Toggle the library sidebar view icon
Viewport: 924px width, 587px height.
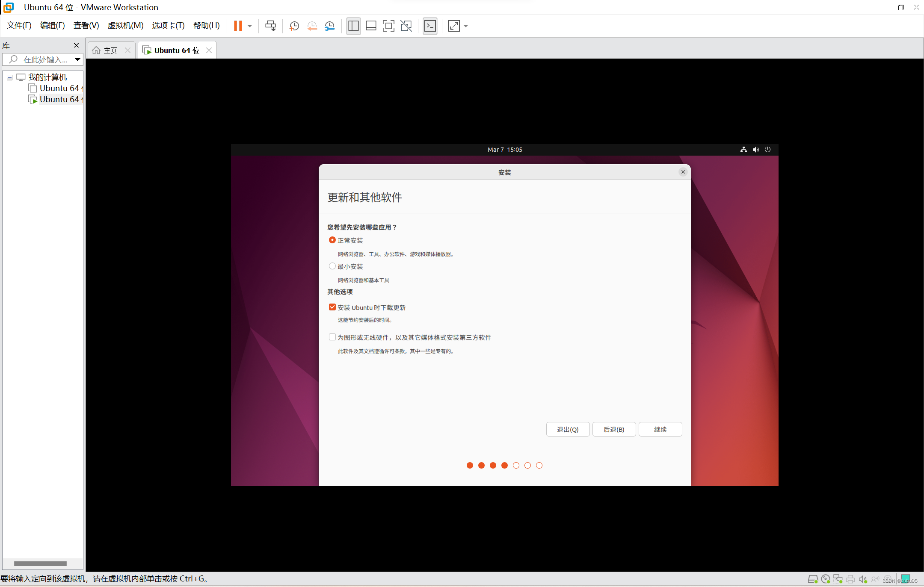coord(353,26)
